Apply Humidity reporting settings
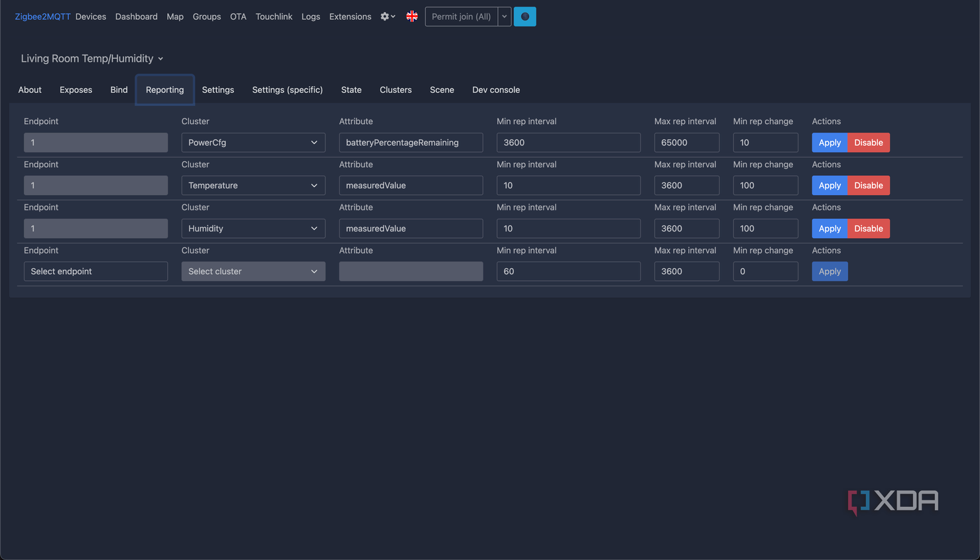 829,228
